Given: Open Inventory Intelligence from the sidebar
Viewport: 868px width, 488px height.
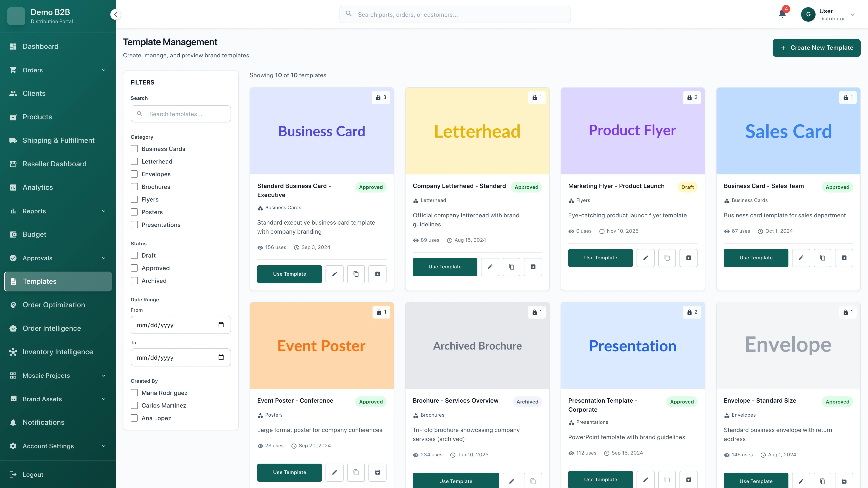Looking at the screenshot, I should [58, 352].
